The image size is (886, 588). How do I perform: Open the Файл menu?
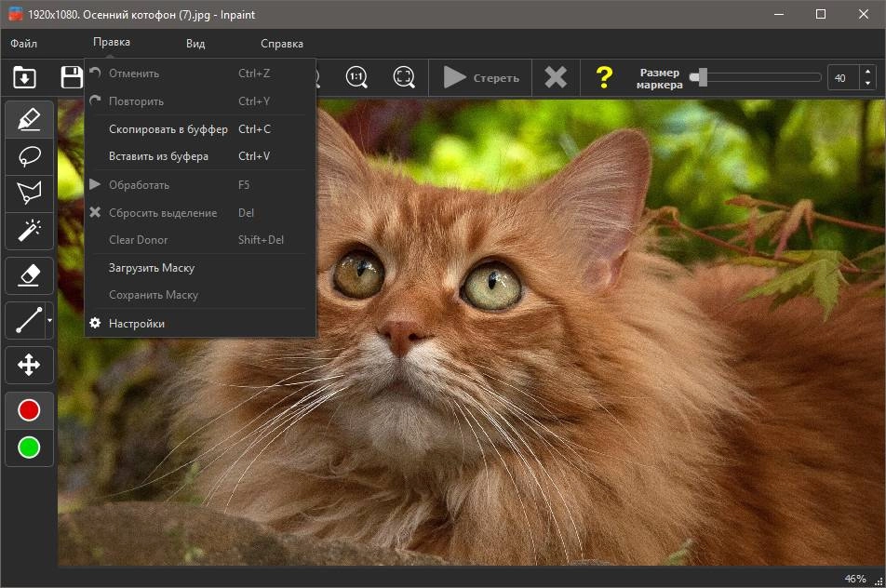pyautogui.click(x=24, y=44)
